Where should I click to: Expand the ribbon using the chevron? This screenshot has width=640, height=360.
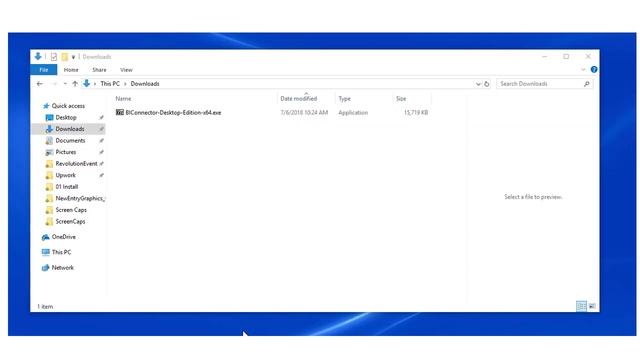click(583, 70)
